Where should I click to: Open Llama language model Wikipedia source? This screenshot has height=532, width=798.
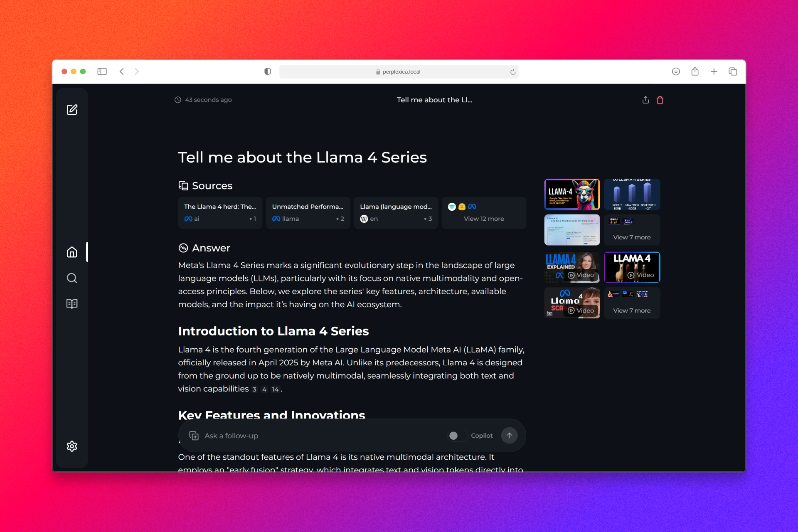396,213
